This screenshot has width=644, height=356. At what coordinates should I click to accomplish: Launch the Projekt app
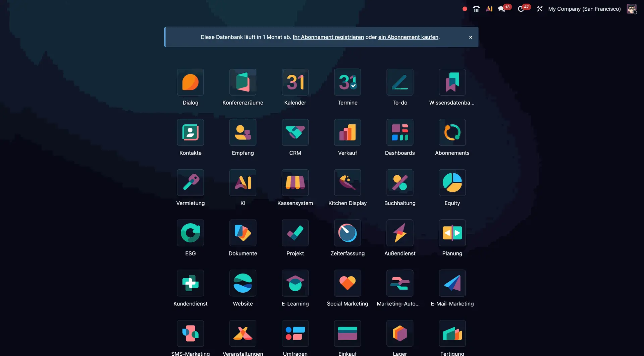pos(295,233)
